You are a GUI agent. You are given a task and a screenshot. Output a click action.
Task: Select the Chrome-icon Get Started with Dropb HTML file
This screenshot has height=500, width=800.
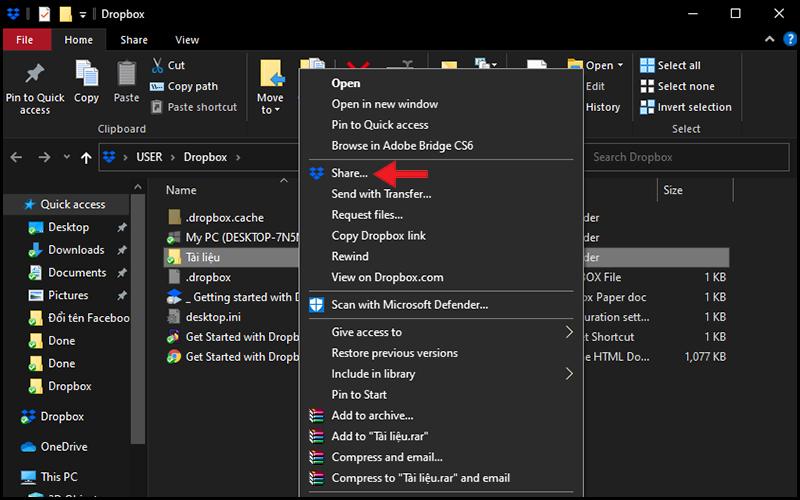coord(234,357)
